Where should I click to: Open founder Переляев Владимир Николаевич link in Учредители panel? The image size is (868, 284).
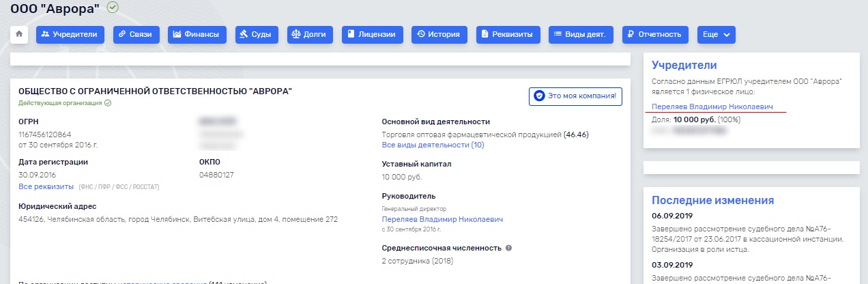pos(712,106)
